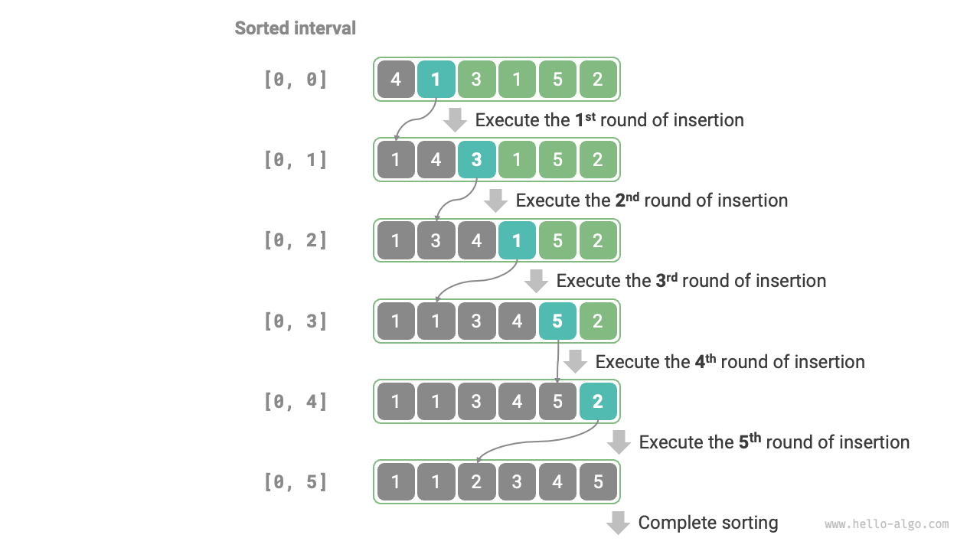Click the green cell 5 in the first row
980x551 pixels.
pos(557,79)
